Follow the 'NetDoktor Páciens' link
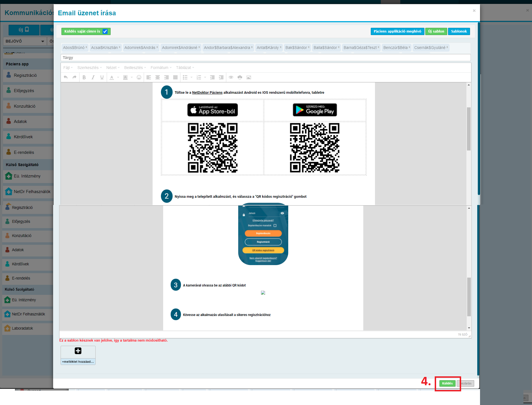 point(207,93)
